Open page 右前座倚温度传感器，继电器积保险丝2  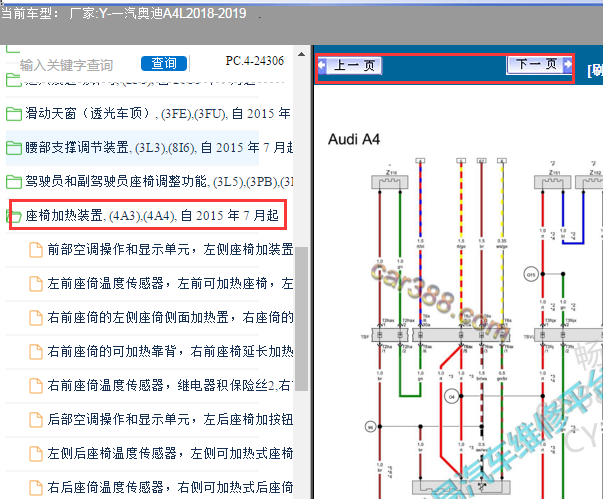170,385
